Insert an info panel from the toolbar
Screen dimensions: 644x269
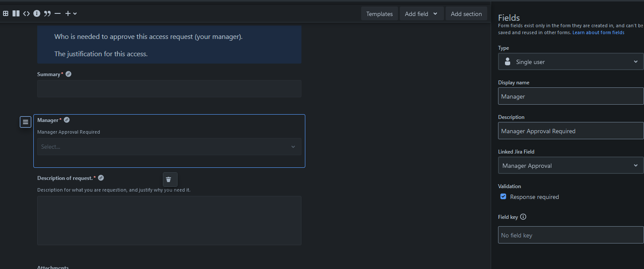37,13
